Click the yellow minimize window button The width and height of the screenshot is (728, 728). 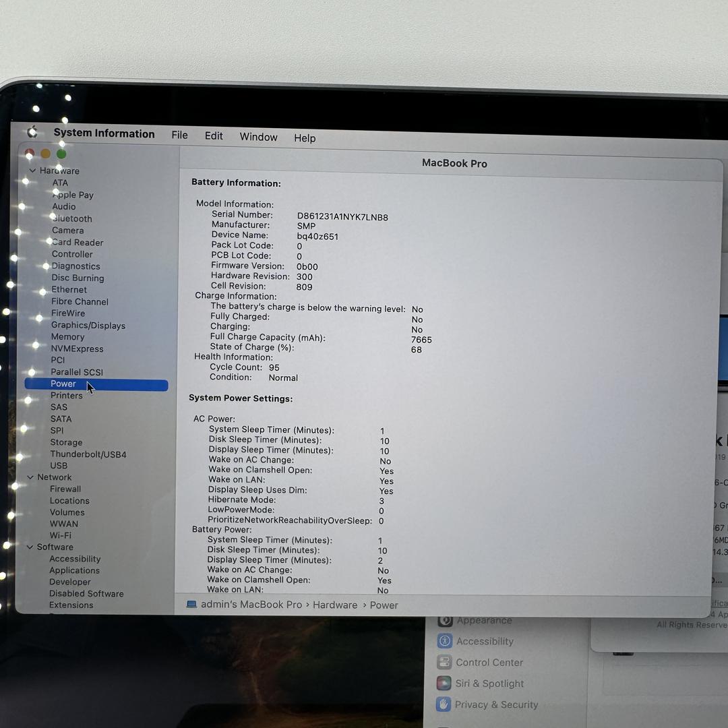tap(46, 153)
